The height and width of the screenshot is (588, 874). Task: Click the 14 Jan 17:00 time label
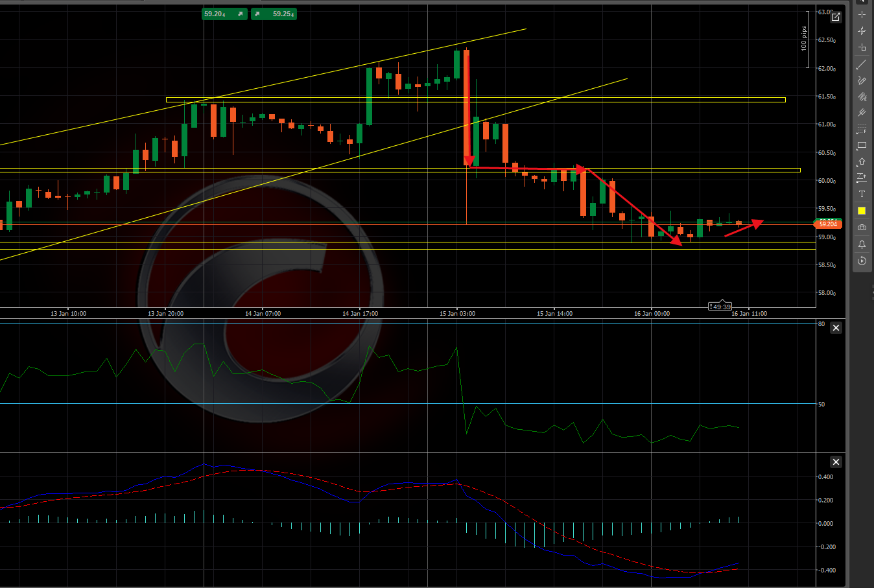coord(360,314)
